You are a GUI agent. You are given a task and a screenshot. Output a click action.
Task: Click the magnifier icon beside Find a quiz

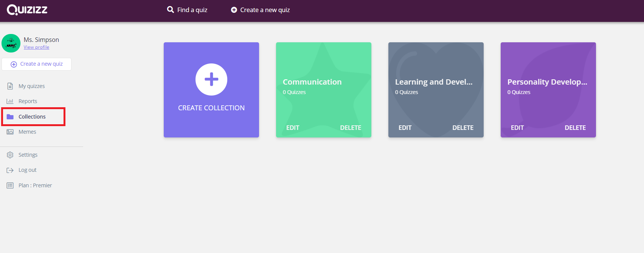click(x=171, y=10)
